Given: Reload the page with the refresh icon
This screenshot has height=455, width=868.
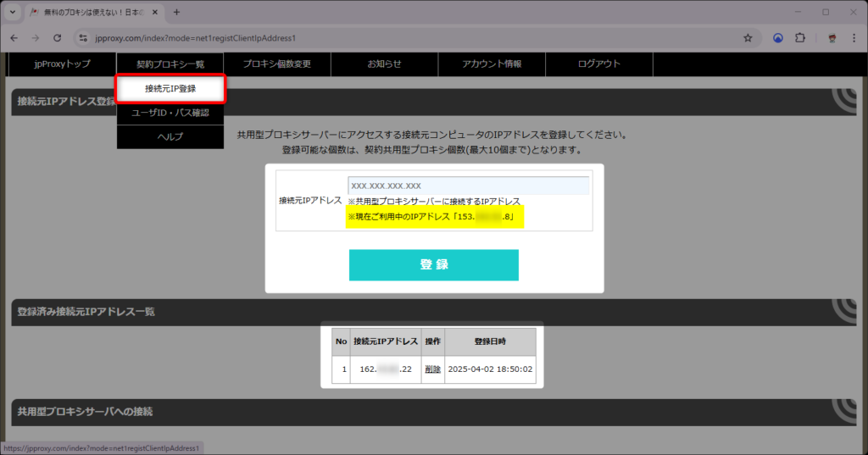Looking at the screenshot, I should click(x=57, y=38).
